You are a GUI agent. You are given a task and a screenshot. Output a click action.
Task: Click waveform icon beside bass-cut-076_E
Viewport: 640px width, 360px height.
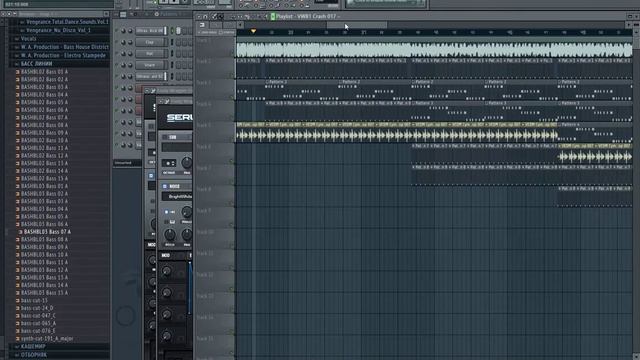click(x=18, y=331)
